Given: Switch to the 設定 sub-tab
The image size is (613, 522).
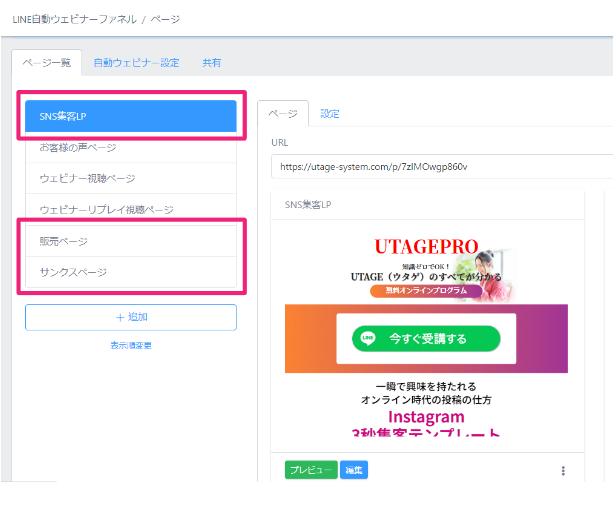Looking at the screenshot, I should 330,114.
